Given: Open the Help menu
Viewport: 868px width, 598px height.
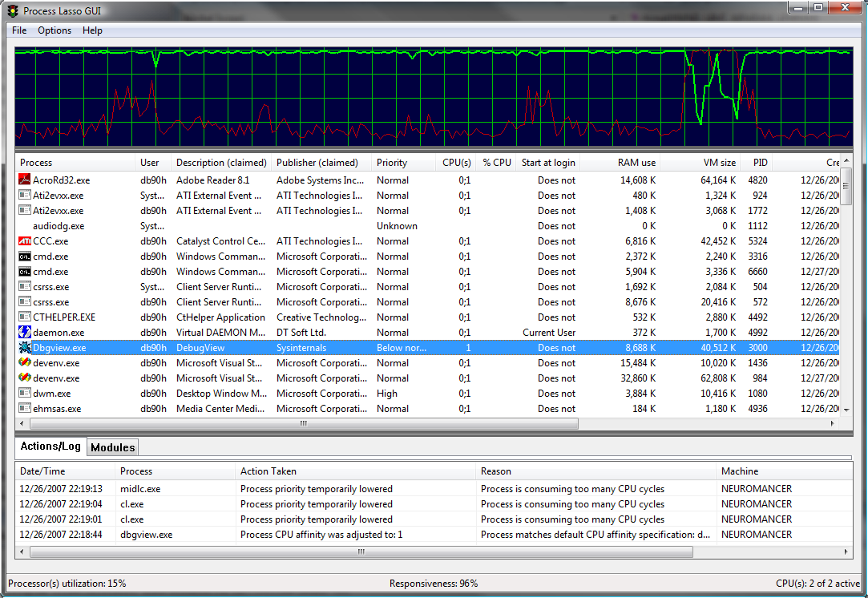Looking at the screenshot, I should point(92,30).
